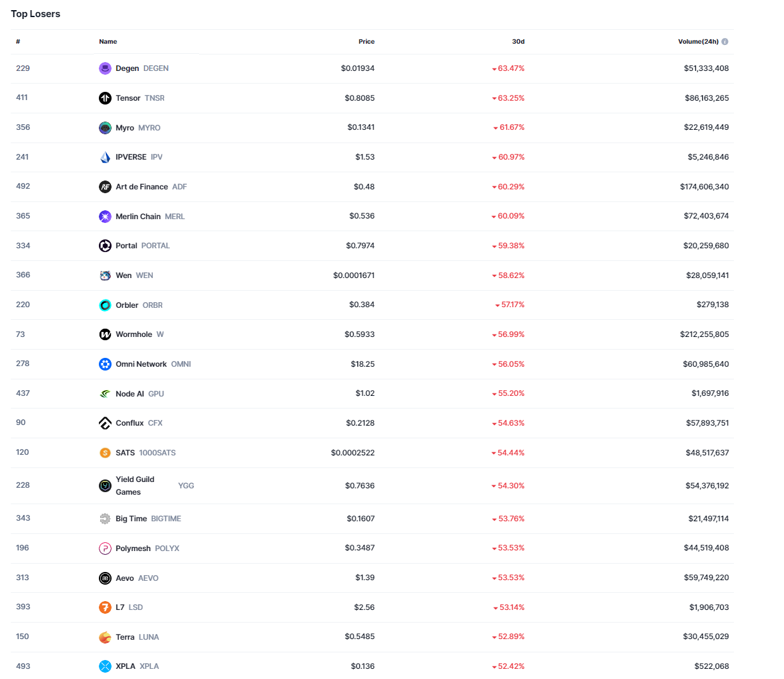This screenshot has height=679, width=784.
Task: Click the Polymesh coin logo icon
Action: pos(105,549)
